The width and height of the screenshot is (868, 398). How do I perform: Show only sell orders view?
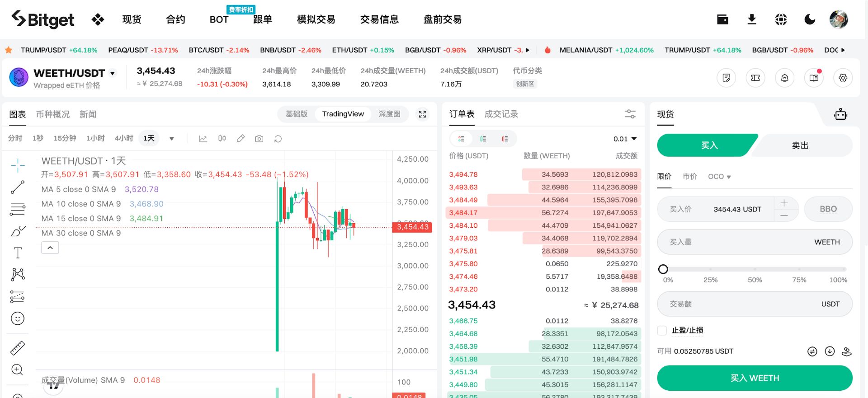(505, 139)
